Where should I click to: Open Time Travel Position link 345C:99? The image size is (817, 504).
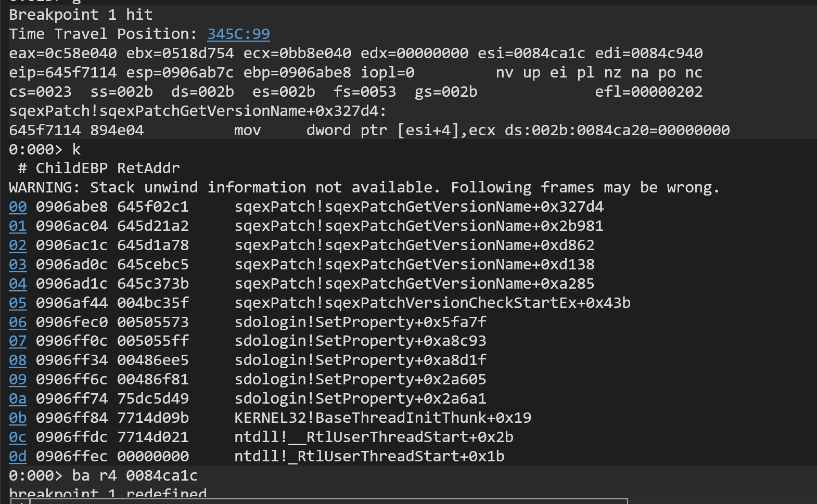coord(238,34)
